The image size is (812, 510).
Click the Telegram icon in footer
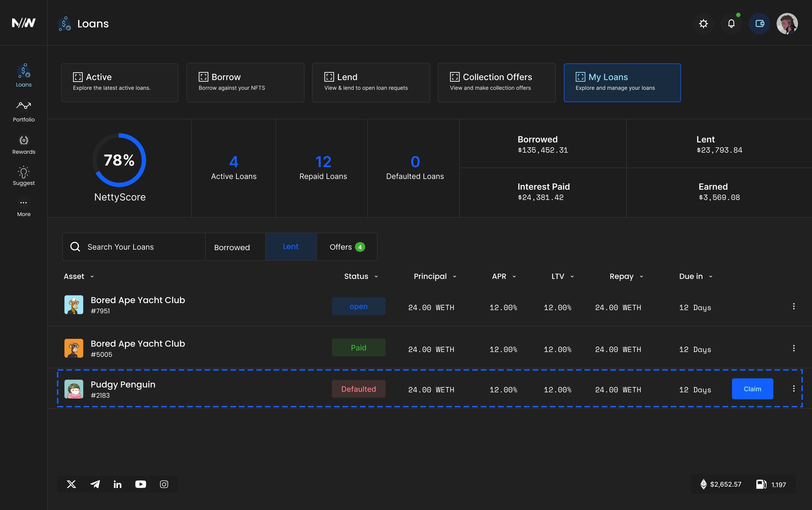click(x=95, y=484)
